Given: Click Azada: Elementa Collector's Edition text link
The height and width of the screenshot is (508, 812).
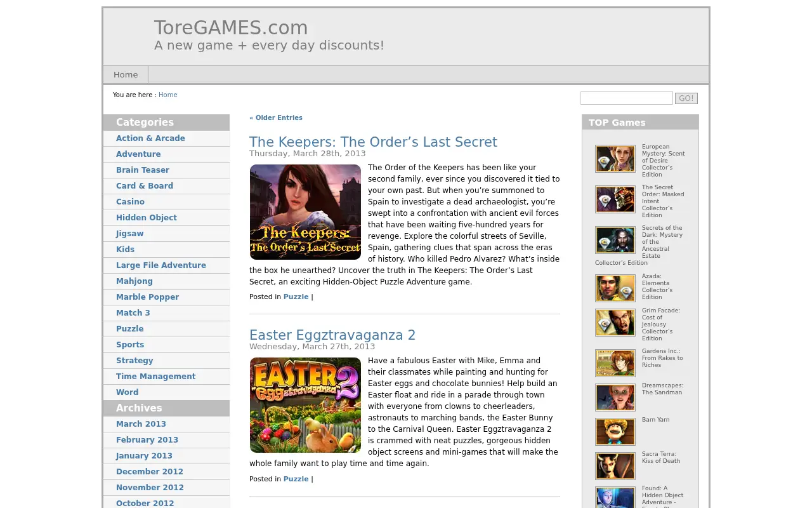Looking at the screenshot, I should point(657,286).
